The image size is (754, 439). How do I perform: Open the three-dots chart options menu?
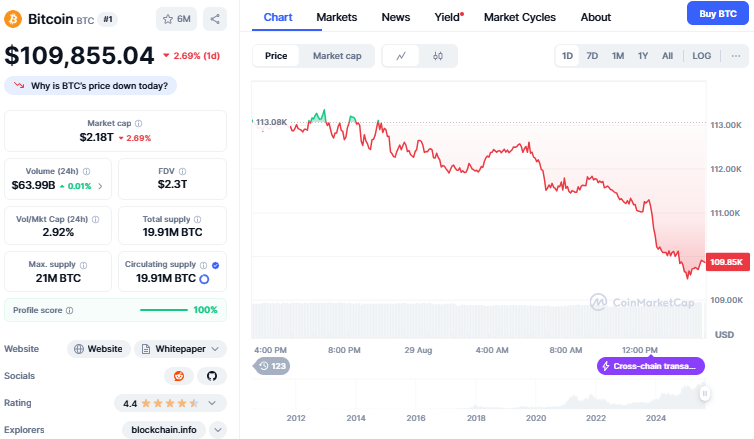click(736, 56)
